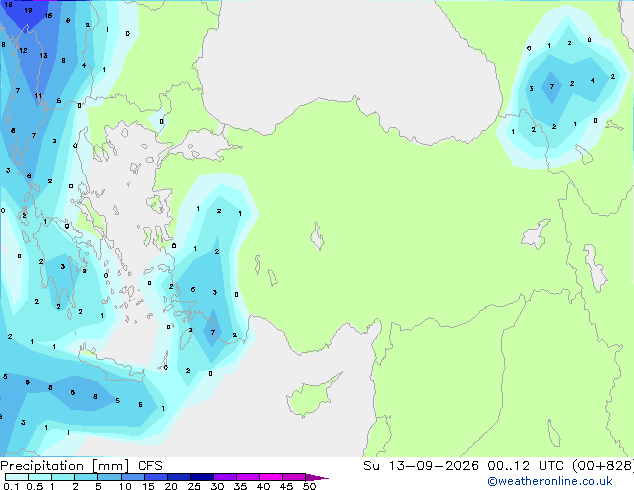The width and height of the screenshot is (634, 490).
Task: Click the 45–50 mm legend color box
Action: pyautogui.click(x=294, y=477)
